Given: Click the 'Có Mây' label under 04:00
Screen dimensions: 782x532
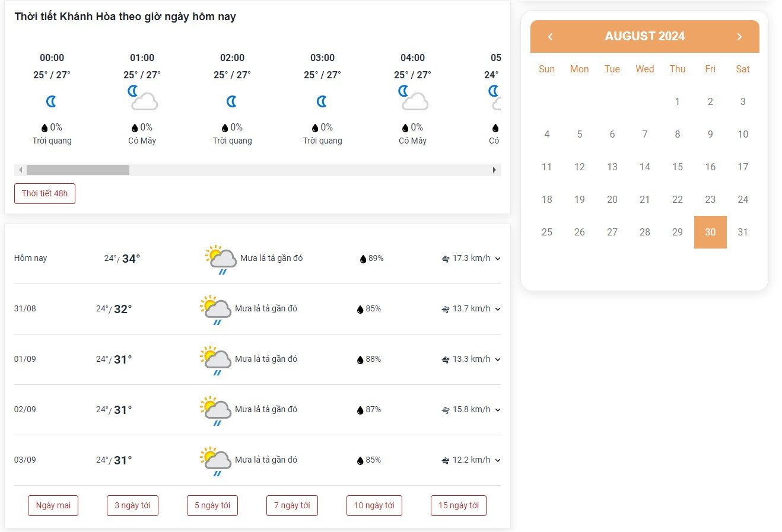Looking at the screenshot, I should pos(413,141).
